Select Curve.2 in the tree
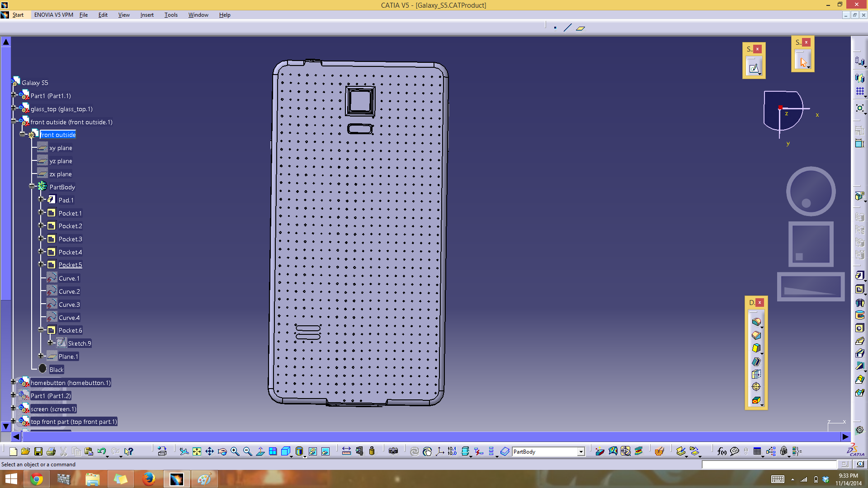The height and width of the screenshot is (488, 868). tap(69, 291)
